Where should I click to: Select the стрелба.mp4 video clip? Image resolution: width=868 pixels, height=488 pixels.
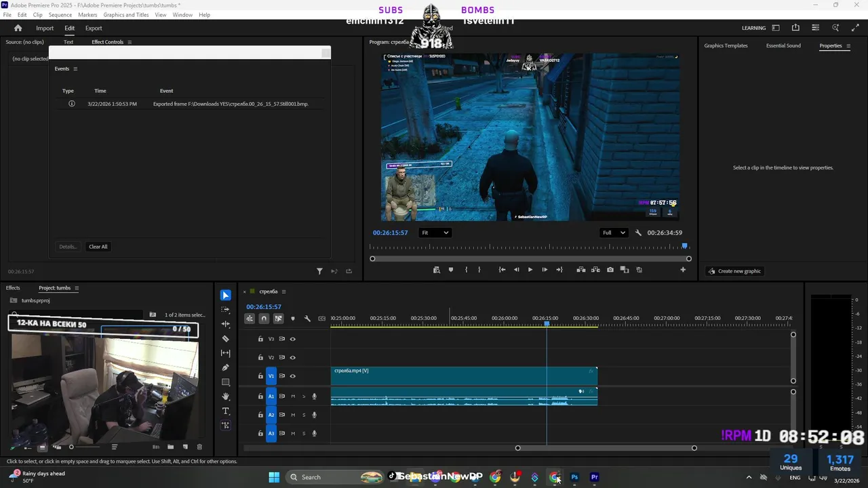(x=464, y=376)
